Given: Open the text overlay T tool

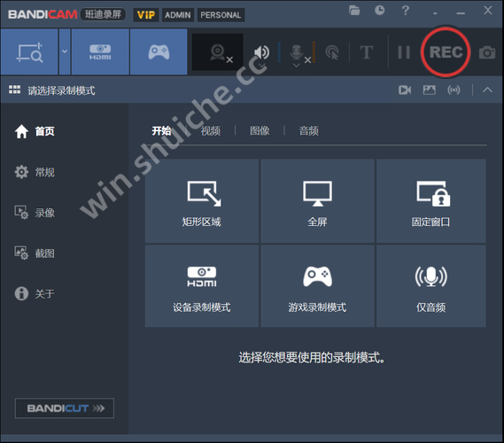Looking at the screenshot, I should pyautogui.click(x=367, y=52).
